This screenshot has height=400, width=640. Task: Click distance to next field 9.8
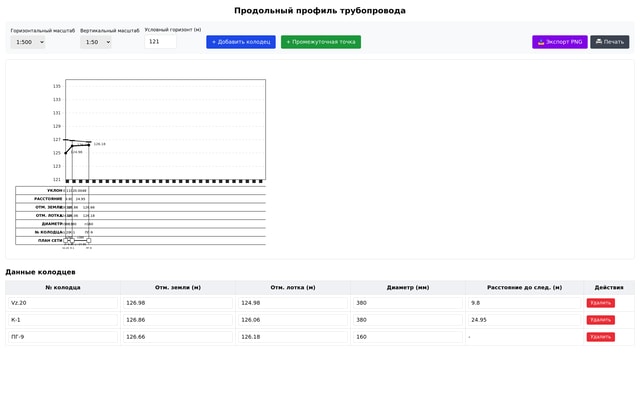point(524,303)
